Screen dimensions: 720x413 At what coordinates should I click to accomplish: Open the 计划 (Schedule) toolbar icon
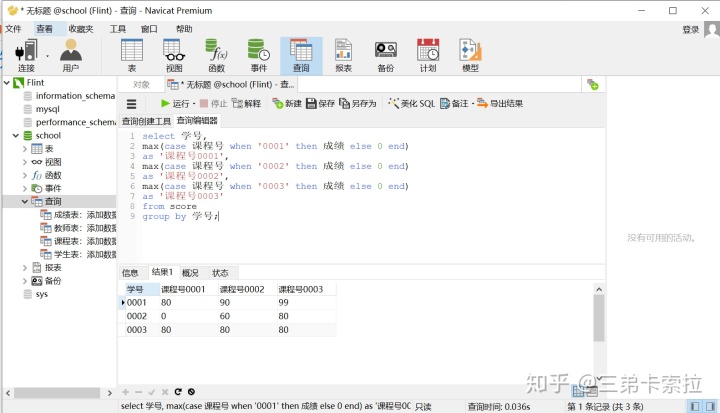[x=428, y=56]
